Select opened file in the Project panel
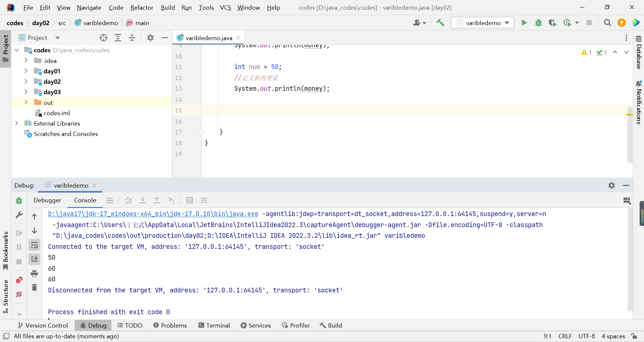This screenshot has height=342, width=644. [x=103, y=38]
